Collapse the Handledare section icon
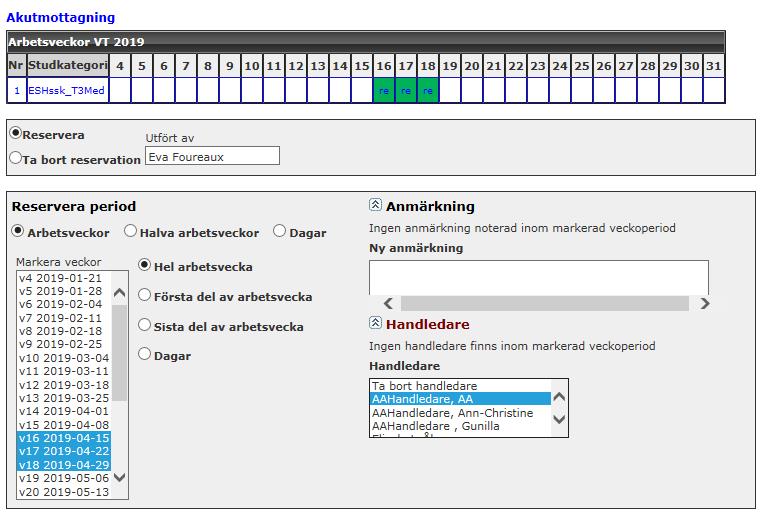The image size is (762, 512). coord(375,323)
